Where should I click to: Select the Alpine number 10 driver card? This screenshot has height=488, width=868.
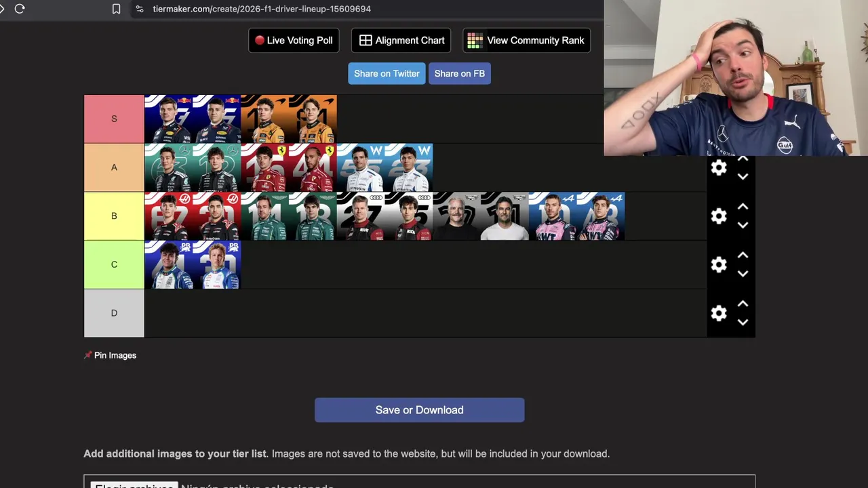click(553, 216)
